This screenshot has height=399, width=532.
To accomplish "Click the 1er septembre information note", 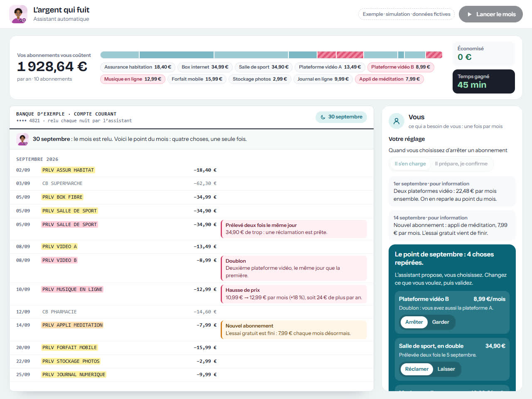I will click(x=452, y=192).
